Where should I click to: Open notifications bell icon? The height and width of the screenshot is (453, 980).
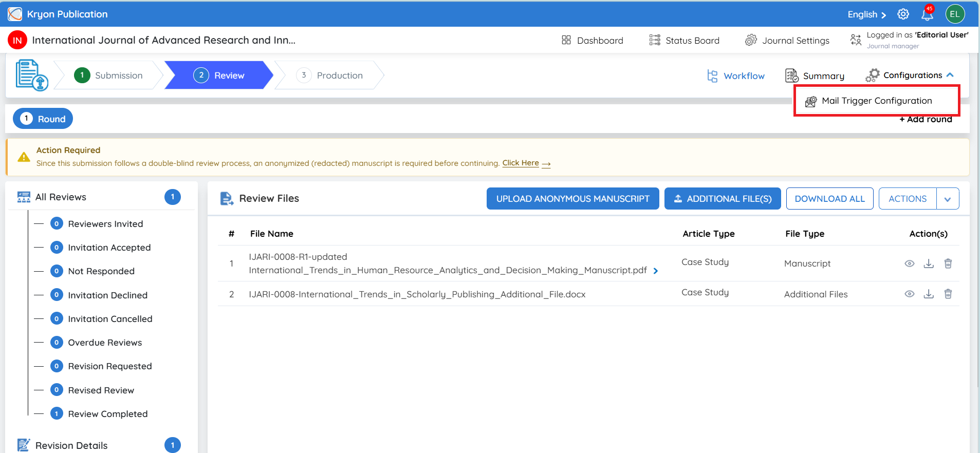pos(927,14)
